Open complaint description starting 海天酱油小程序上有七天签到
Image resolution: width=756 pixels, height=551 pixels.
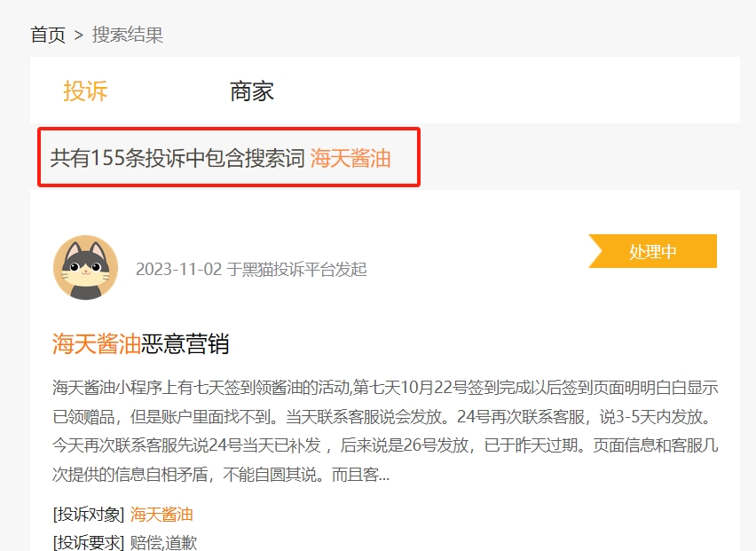click(385, 431)
